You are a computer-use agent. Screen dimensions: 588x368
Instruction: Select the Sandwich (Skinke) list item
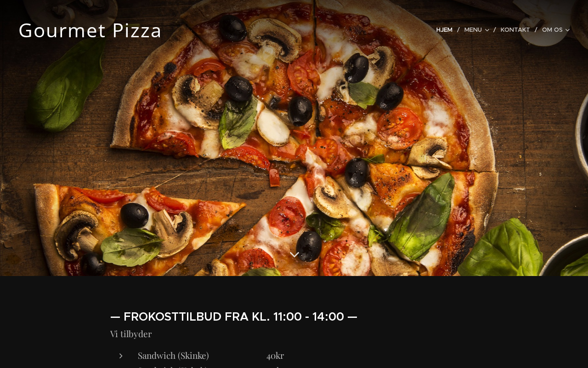[173, 356]
